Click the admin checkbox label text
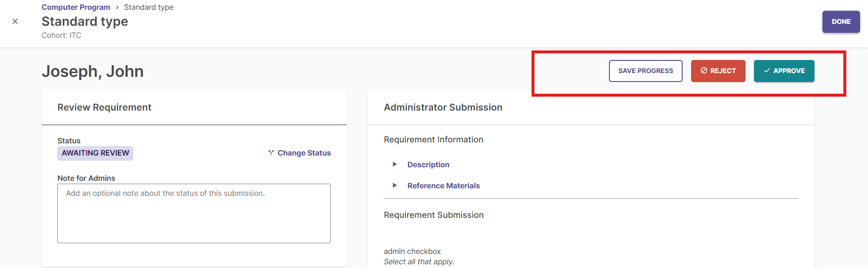The width and height of the screenshot is (868, 268). 412,251
